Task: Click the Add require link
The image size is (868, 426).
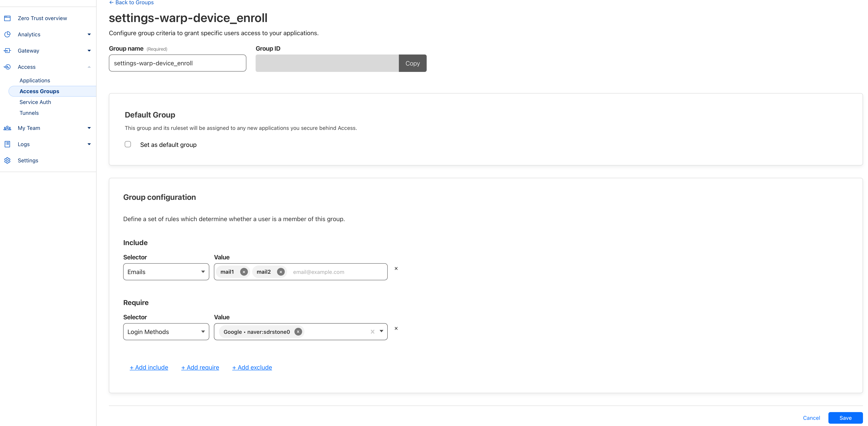Action: click(x=200, y=367)
